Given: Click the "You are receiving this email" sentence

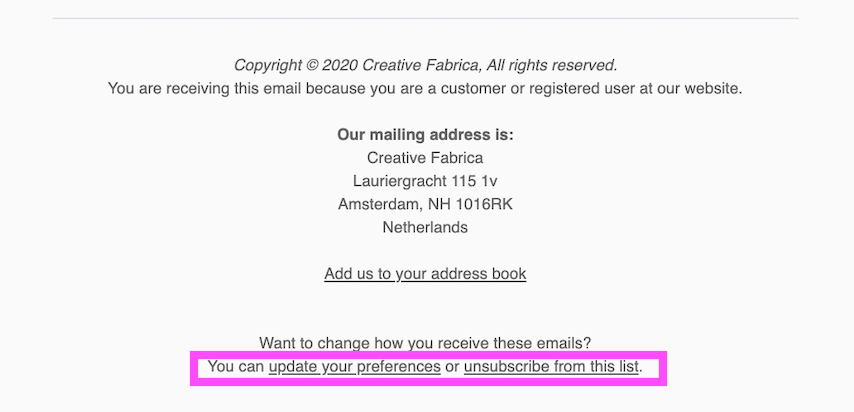Looking at the screenshot, I should click(x=425, y=89).
